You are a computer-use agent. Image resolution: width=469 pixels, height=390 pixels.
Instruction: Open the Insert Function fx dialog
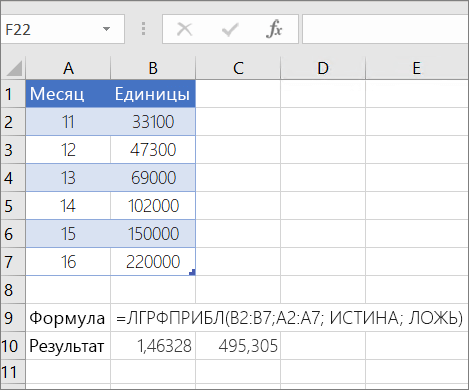(x=274, y=29)
